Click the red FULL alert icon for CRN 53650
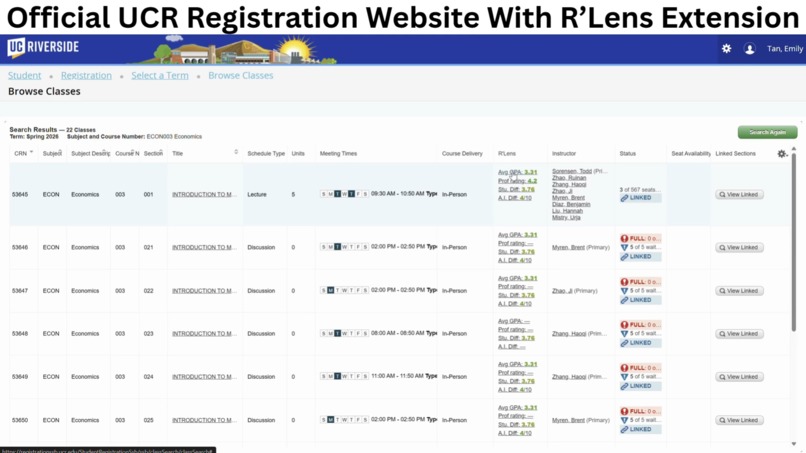806x453 pixels. pos(625,411)
